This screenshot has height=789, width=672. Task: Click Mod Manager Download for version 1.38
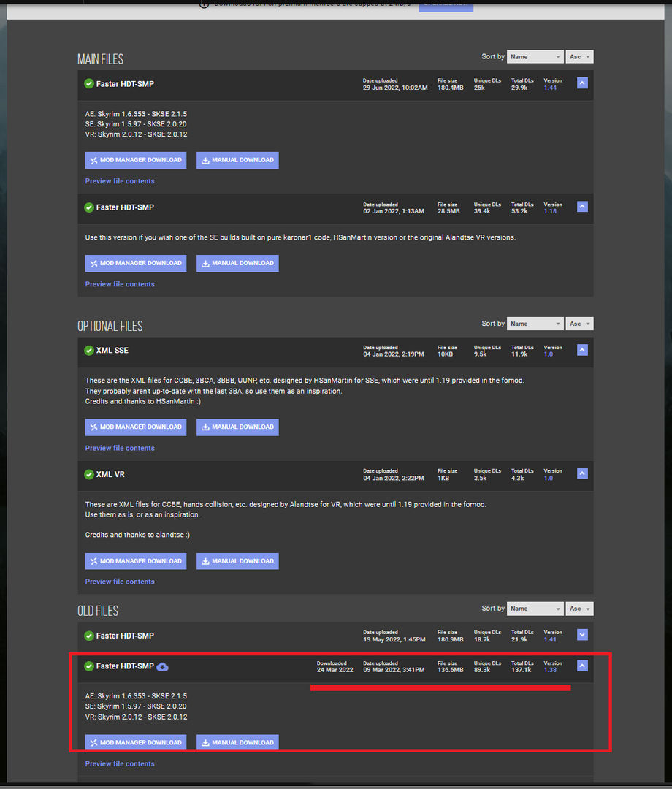tap(136, 742)
